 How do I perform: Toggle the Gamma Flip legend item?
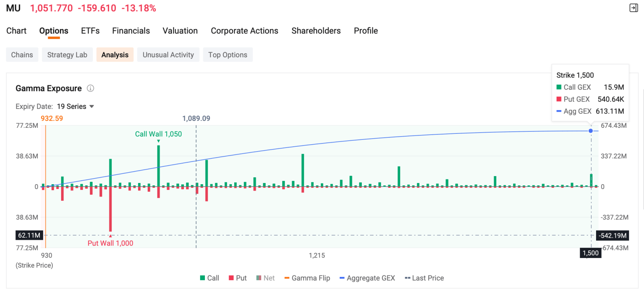click(x=307, y=278)
